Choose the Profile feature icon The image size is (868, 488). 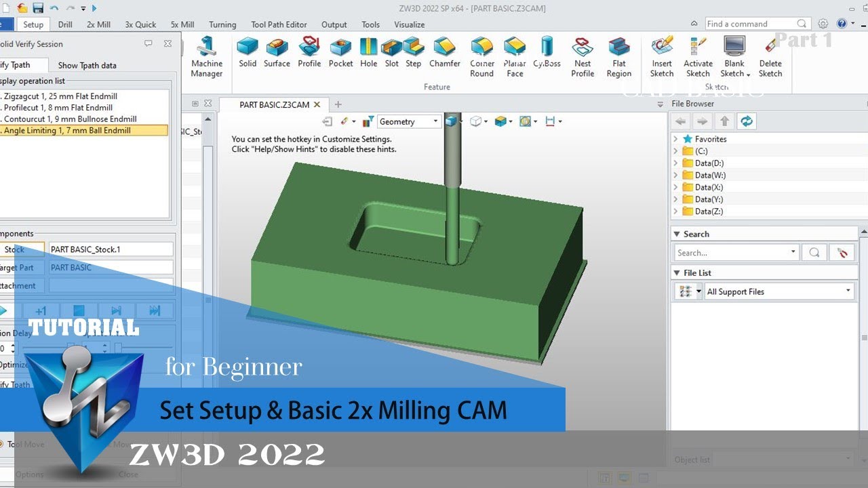coord(309,52)
